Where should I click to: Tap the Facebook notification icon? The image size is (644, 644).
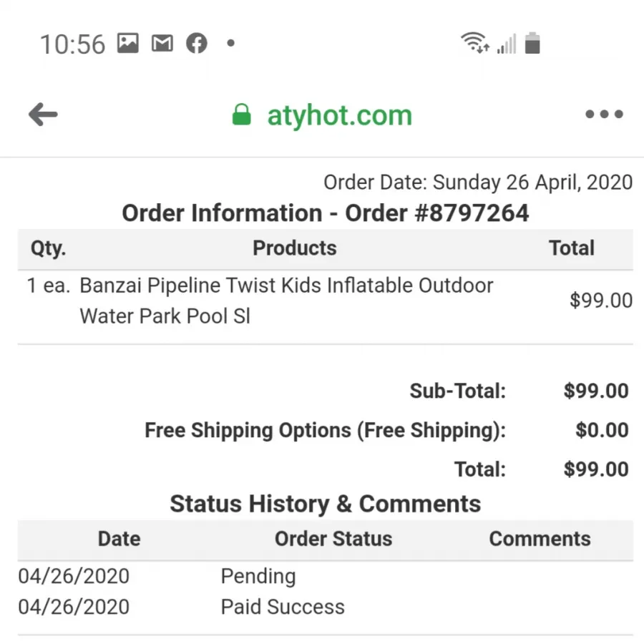click(197, 43)
